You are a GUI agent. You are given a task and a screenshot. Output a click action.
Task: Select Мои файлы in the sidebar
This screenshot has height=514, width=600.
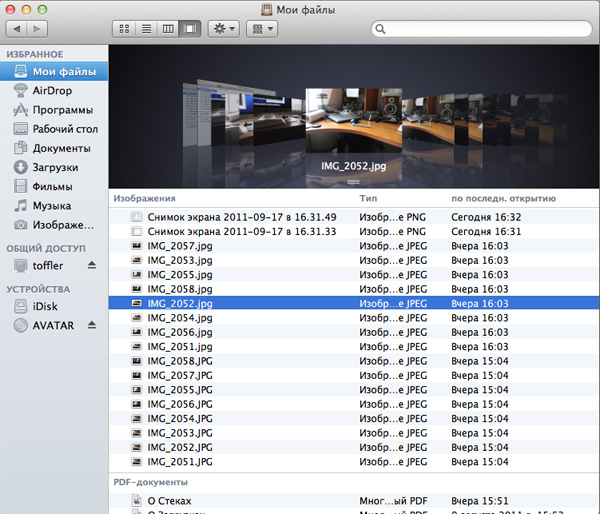click(63, 72)
